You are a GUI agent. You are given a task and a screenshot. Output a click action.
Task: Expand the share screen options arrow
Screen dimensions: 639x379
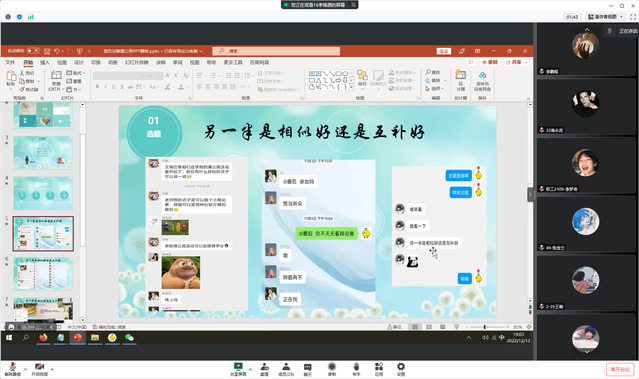coord(250,369)
